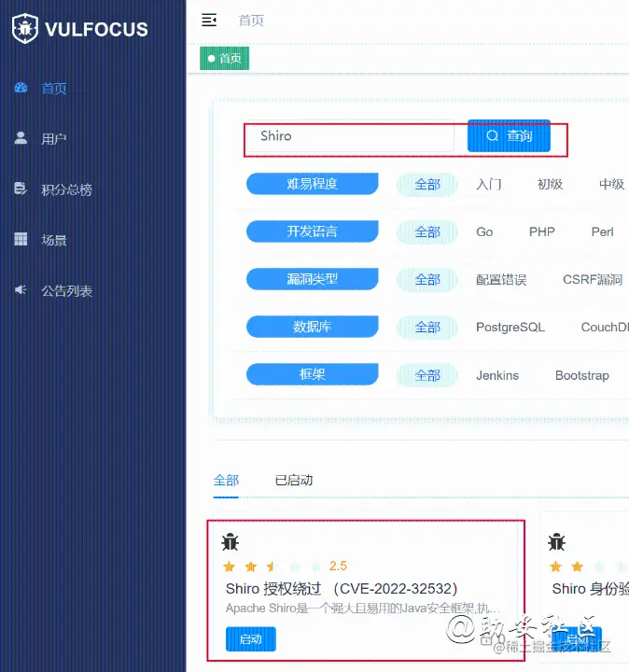Open 公告列表 in the sidebar

tap(67, 291)
